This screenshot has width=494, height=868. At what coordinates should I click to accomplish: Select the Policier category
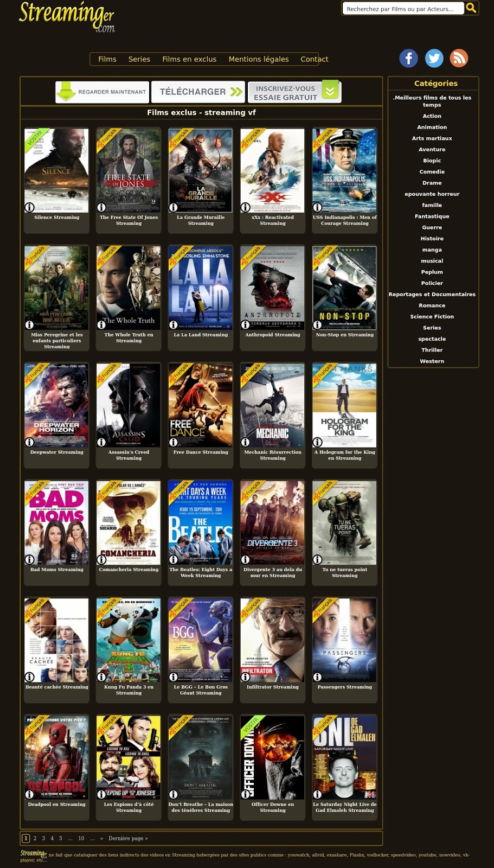pyautogui.click(x=432, y=283)
